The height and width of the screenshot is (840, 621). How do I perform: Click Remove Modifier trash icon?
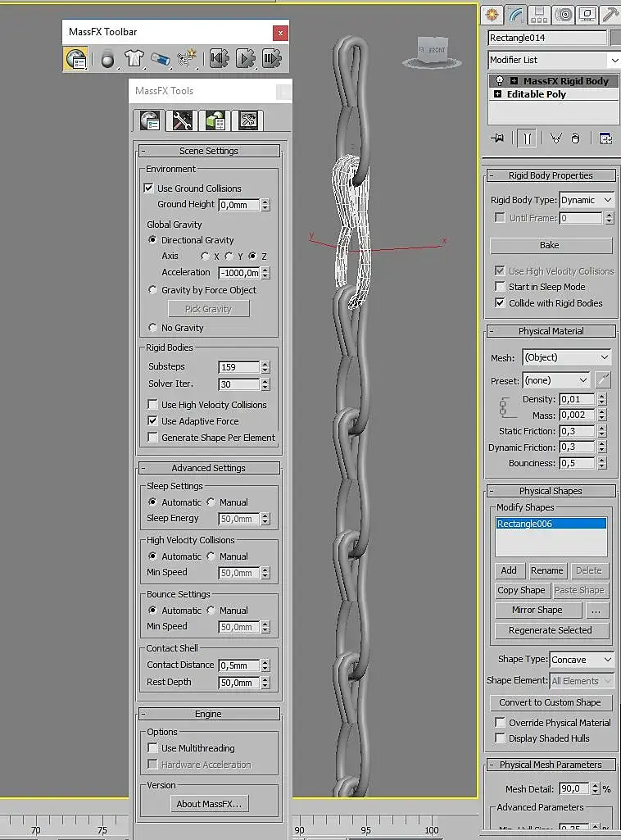click(575, 138)
